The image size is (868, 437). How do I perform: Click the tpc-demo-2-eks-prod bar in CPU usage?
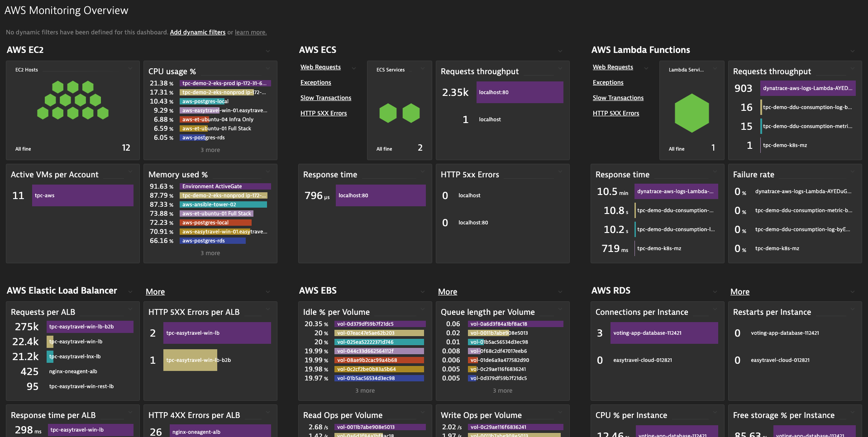(225, 83)
